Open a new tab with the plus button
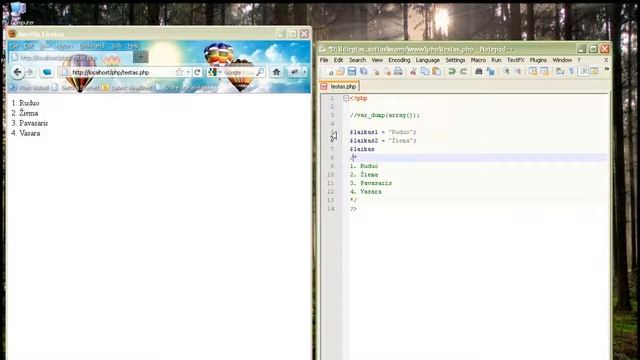Viewport: 640px width, 360px height. (x=140, y=57)
